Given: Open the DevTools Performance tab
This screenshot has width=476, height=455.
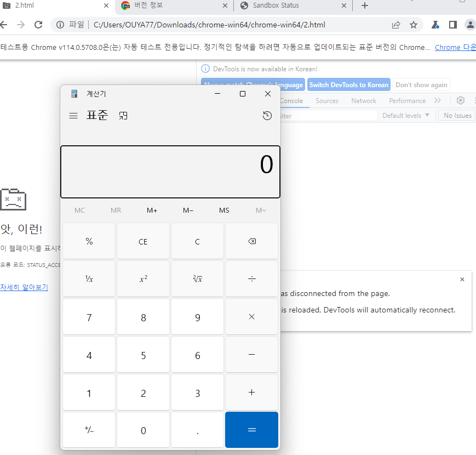Looking at the screenshot, I should (x=408, y=101).
